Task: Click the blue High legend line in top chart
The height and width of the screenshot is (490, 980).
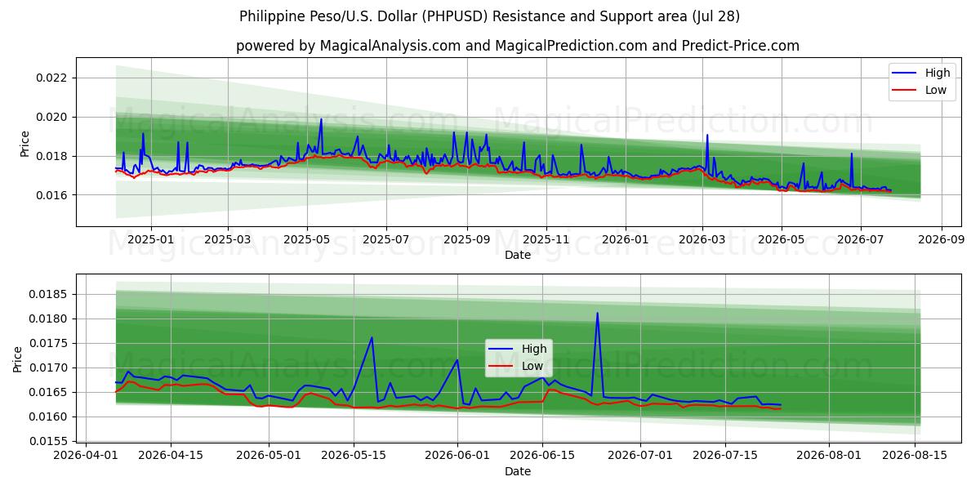Action: tap(905, 73)
